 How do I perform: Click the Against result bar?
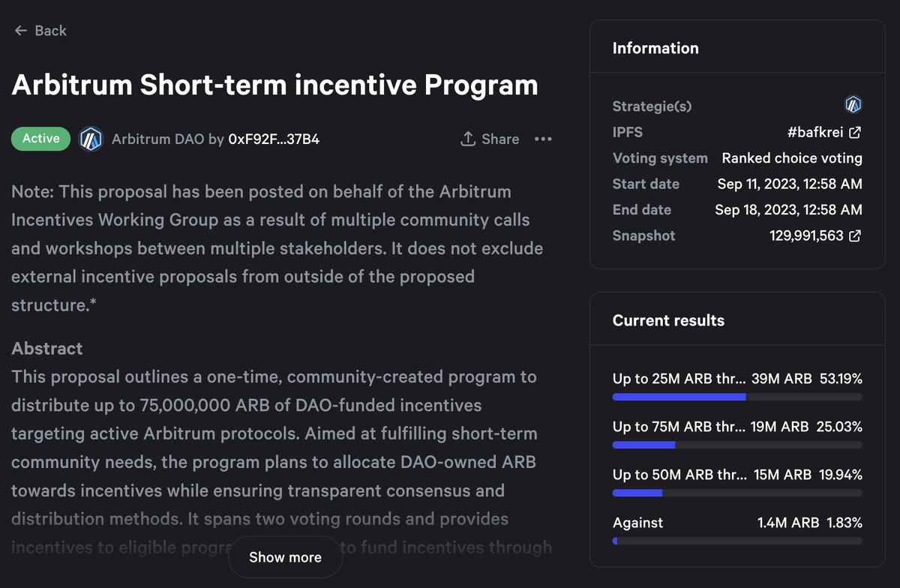pos(737,541)
